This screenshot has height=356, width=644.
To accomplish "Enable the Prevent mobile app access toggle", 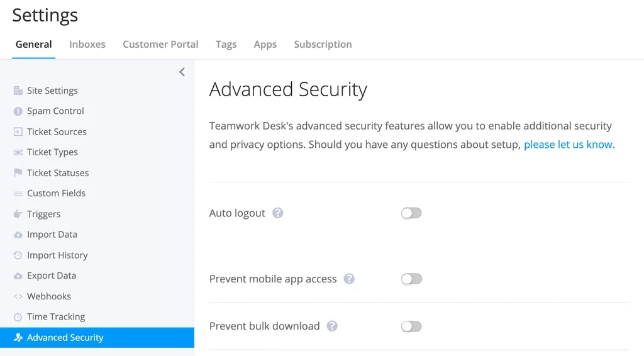I will click(x=411, y=279).
